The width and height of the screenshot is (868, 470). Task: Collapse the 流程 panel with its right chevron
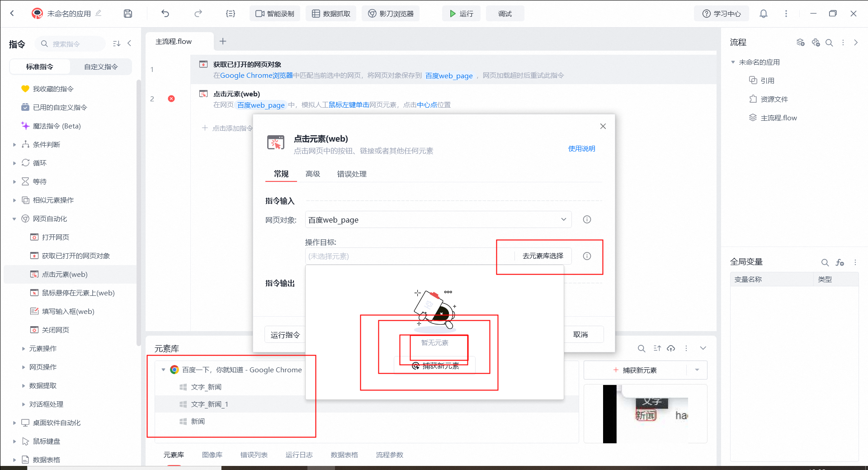[856, 43]
